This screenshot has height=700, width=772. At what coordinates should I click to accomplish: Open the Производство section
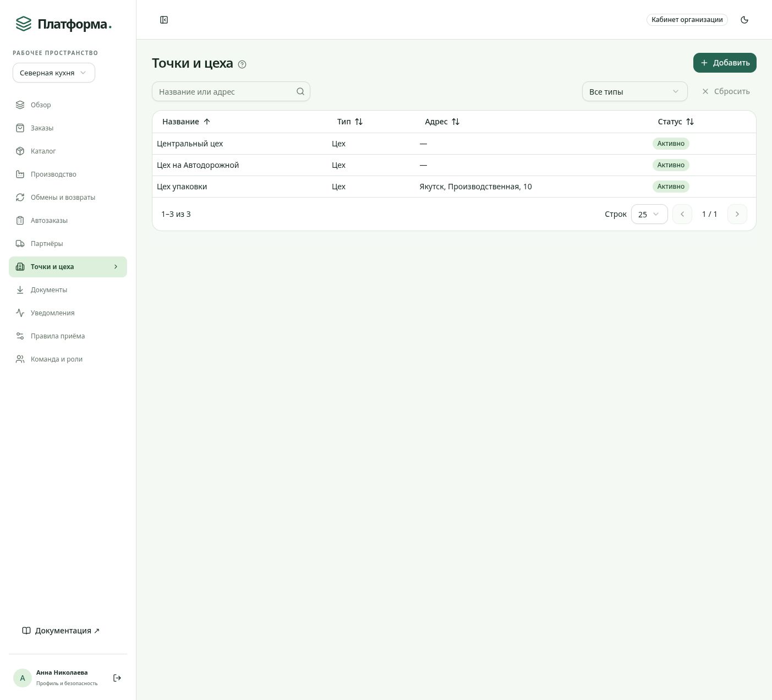tap(68, 174)
